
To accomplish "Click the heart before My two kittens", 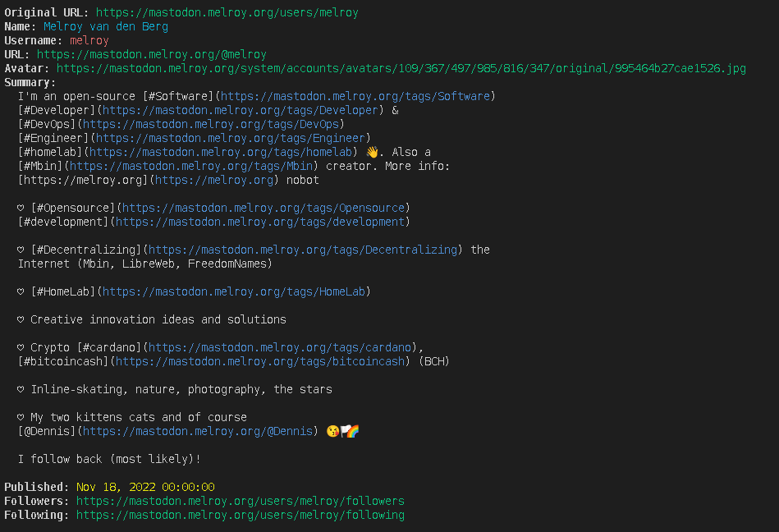I will click(21, 417).
